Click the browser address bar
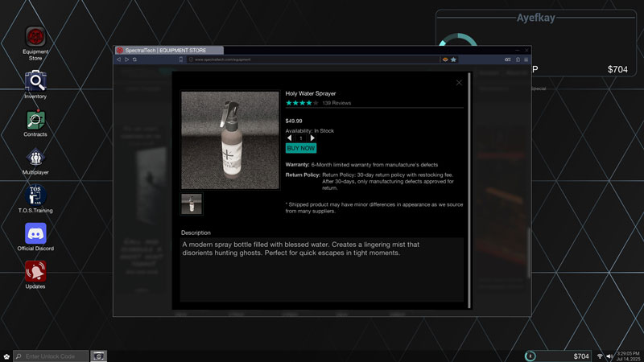 [x=314, y=60]
